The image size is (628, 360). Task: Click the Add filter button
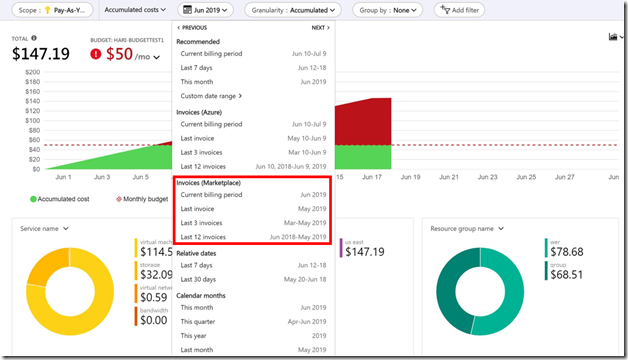pyautogui.click(x=459, y=10)
